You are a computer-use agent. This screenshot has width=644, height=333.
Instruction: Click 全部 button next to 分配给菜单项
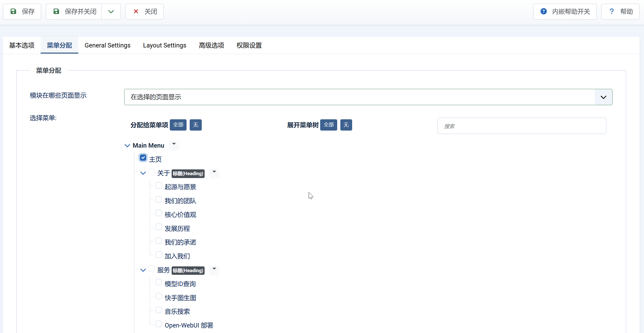pyautogui.click(x=178, y=125)
